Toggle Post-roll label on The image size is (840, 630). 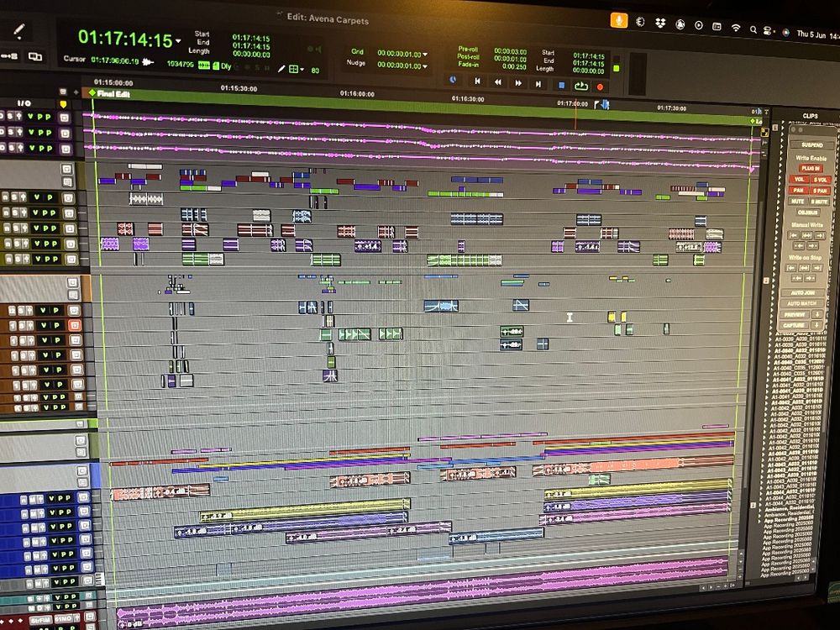[468, 56]
